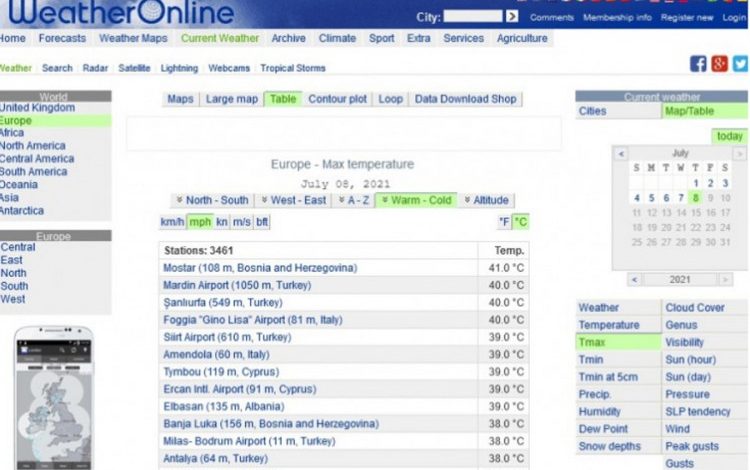The width and height of the screenshot is (750, 470).
Task: Open the Contour plot tab
Action: (x=337, y=99)
